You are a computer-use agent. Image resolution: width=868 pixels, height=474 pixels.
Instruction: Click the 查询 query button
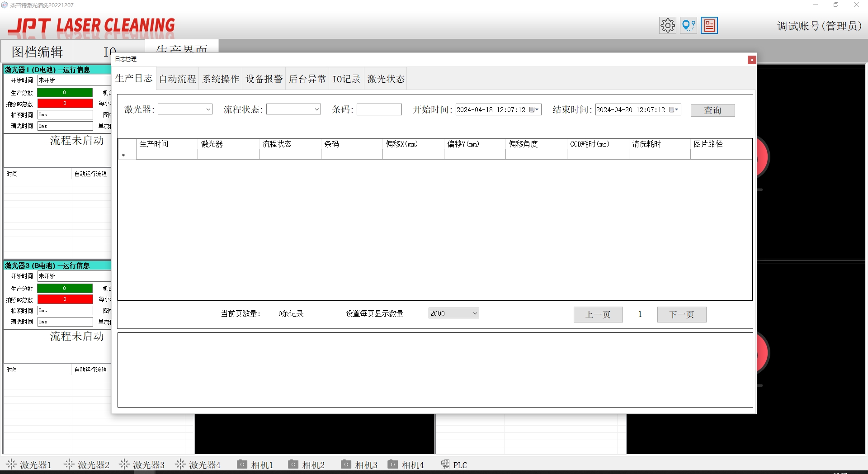point(712,110)
